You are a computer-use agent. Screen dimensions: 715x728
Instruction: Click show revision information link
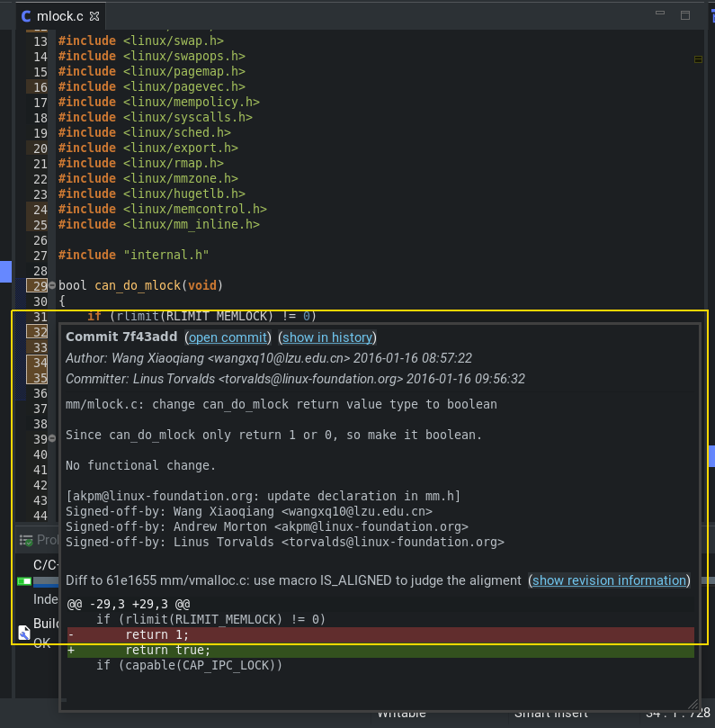pyautogui.click(x=609, y=580)
